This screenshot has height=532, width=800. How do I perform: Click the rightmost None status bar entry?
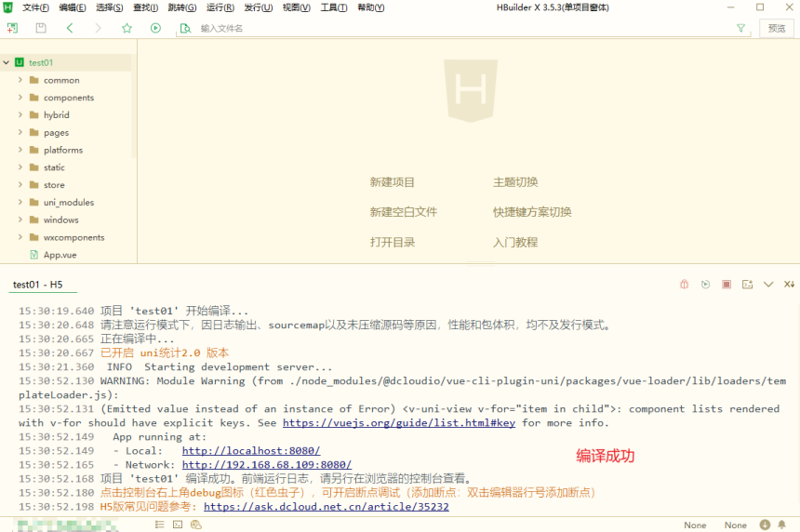click(735, 525)
